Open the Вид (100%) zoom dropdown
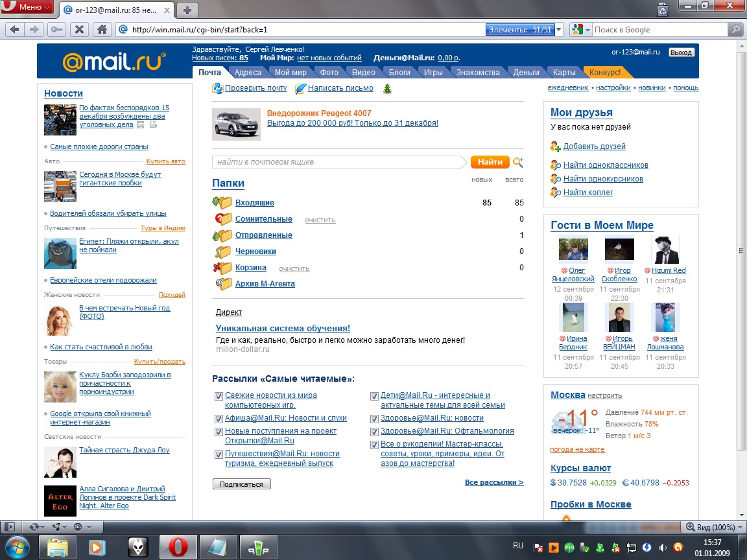 click(x=714, y=527)
